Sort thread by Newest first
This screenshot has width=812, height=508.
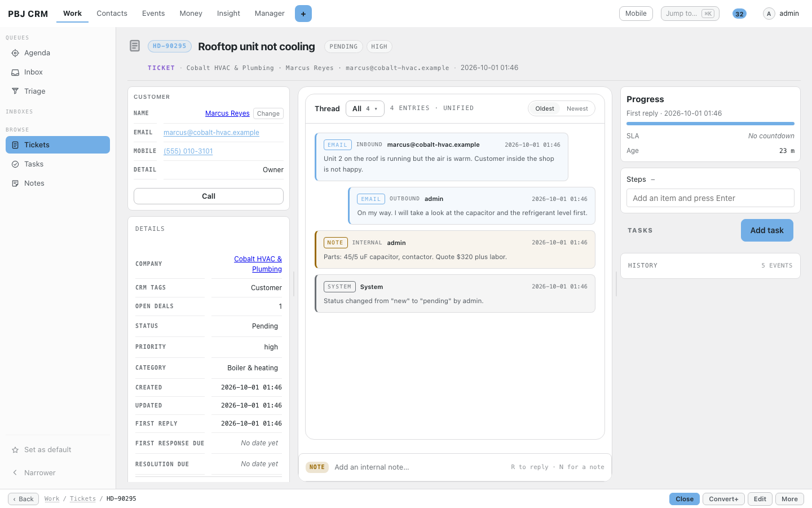click(x=577, y=108)
